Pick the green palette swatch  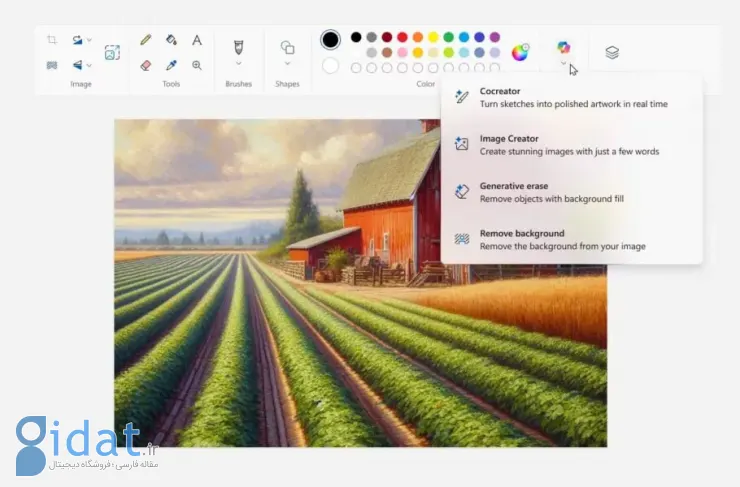449,37
